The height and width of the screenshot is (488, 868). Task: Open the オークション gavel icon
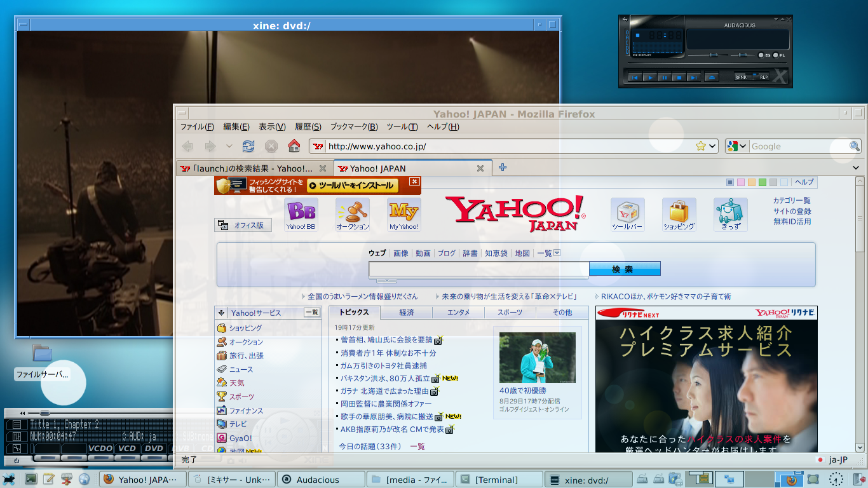[x=352, y=215]
